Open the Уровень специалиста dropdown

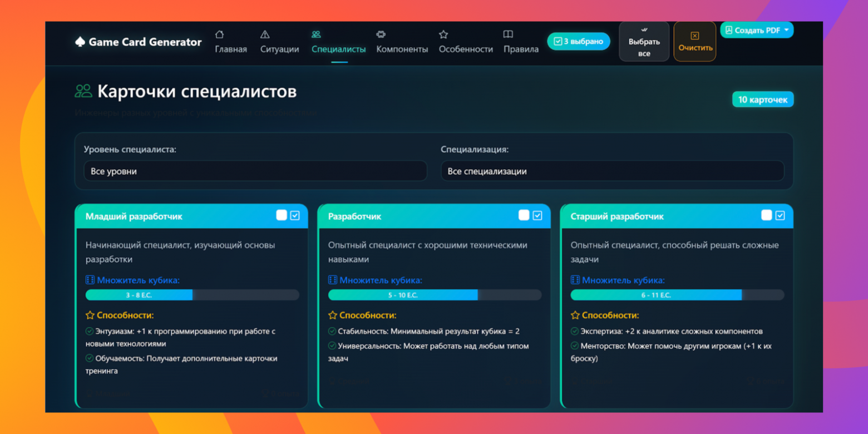[x=255, y=171]
